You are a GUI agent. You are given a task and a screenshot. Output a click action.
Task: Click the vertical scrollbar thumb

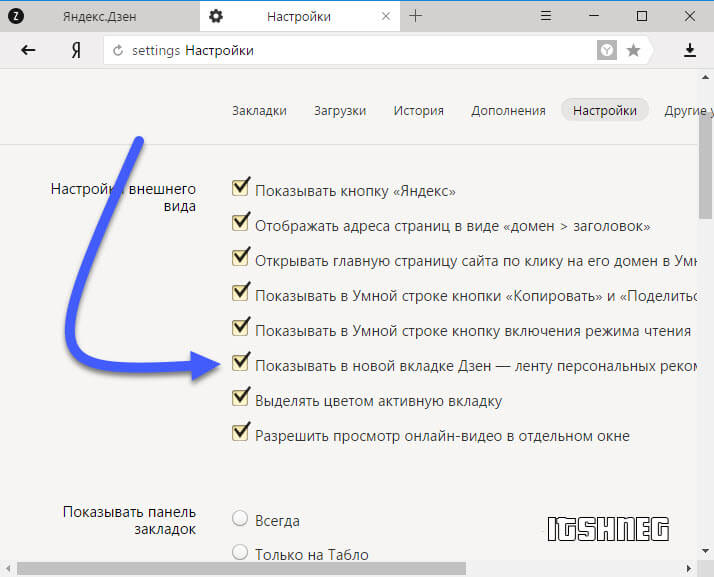coord(705,167)
